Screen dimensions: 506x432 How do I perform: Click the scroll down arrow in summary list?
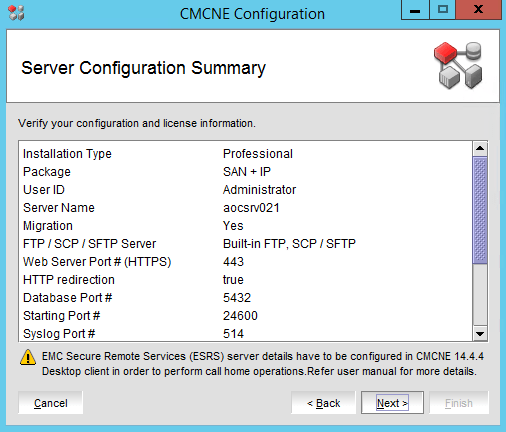pos(480,333)
